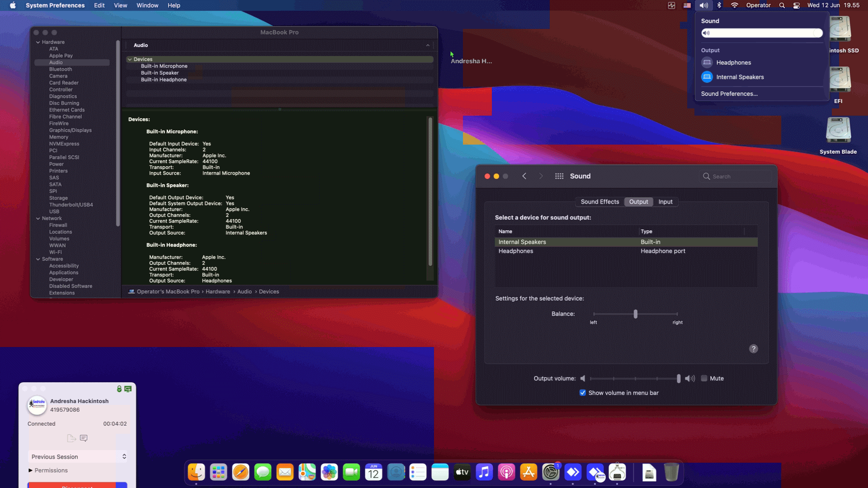Click Bluetooth icon in menu bar
The height and width of the screenshot is (488, 868).
(x=719, y=5)
